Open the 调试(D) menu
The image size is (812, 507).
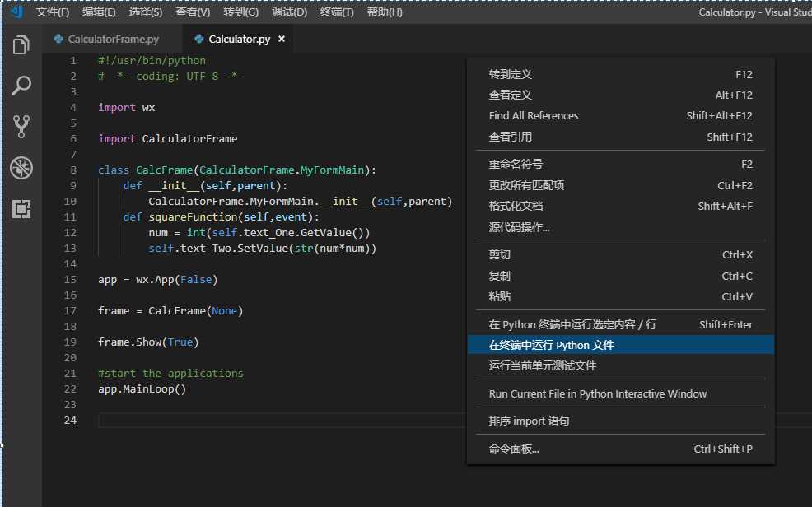[x=290, y=12]
